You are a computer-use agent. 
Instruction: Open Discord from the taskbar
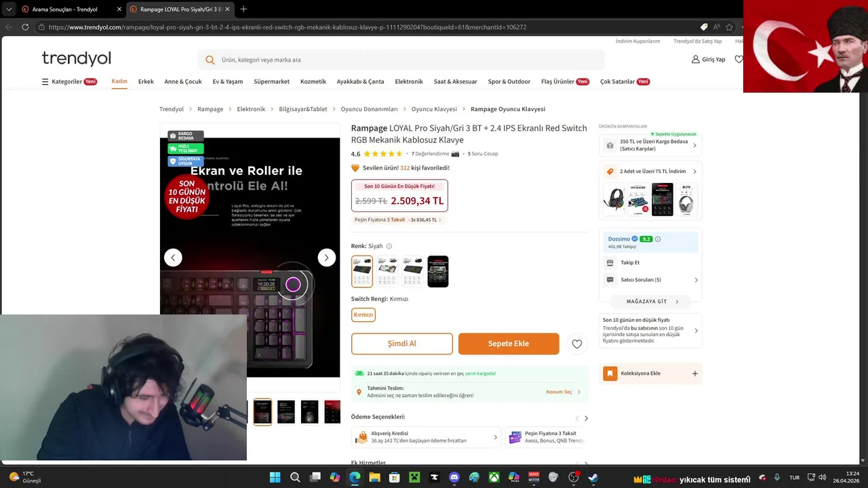coord(454,477)
